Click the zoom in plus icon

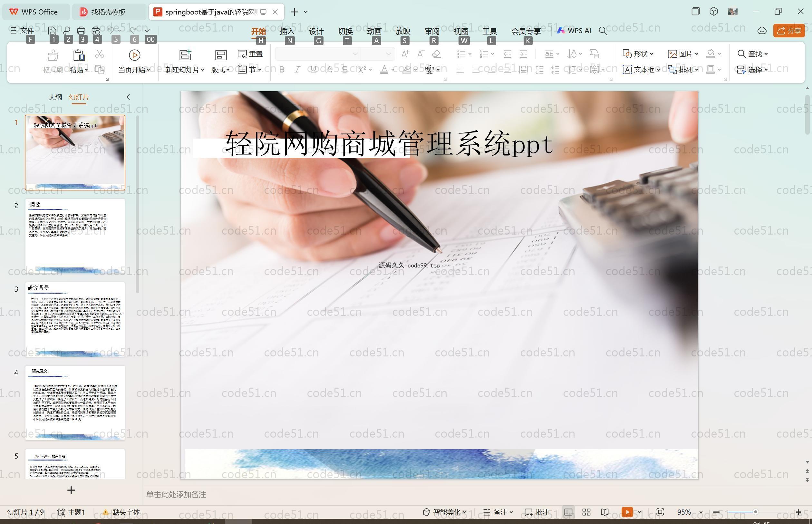(798, 512)
